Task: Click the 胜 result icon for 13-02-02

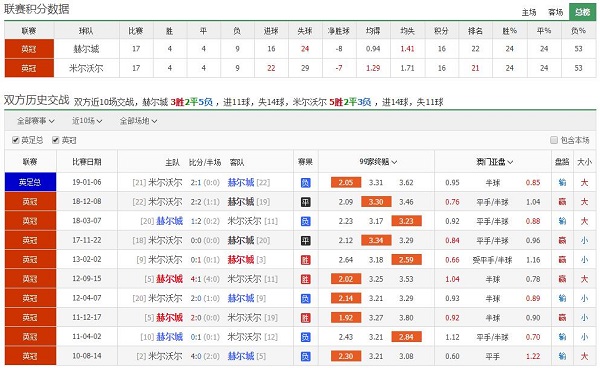Action: pyautogui.click(x=305, y=260)
